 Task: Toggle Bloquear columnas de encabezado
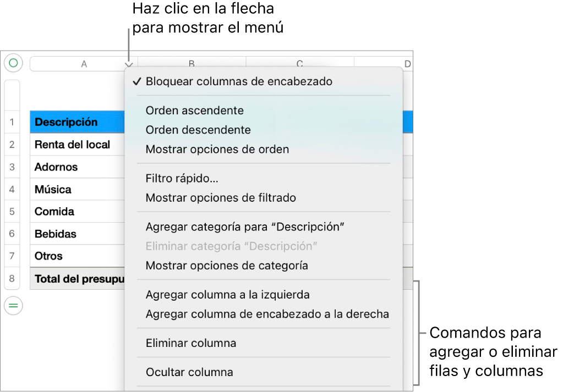(x=264, y=81)
